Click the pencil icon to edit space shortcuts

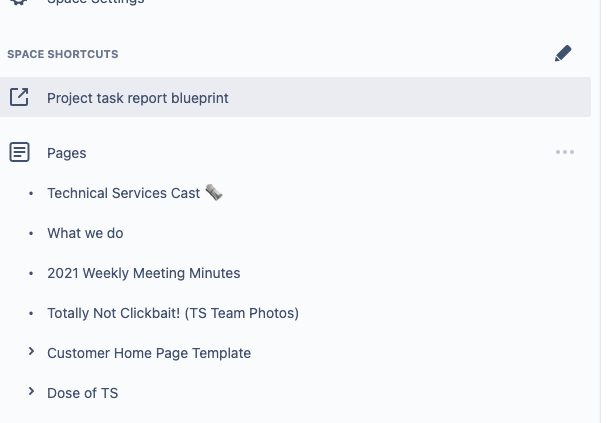(563, 53)
